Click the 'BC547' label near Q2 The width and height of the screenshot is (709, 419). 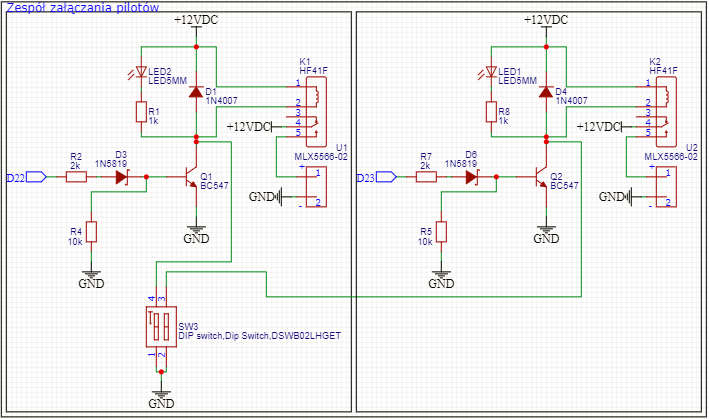[564, 186]
